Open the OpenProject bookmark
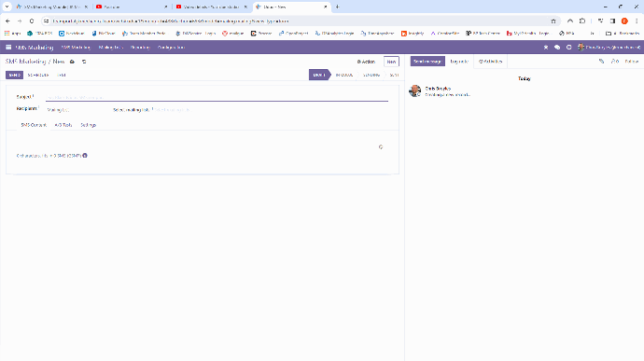Image resolution: width=644 pixels, height=361 pixels. pyautogui.click(x=293, y=34)
